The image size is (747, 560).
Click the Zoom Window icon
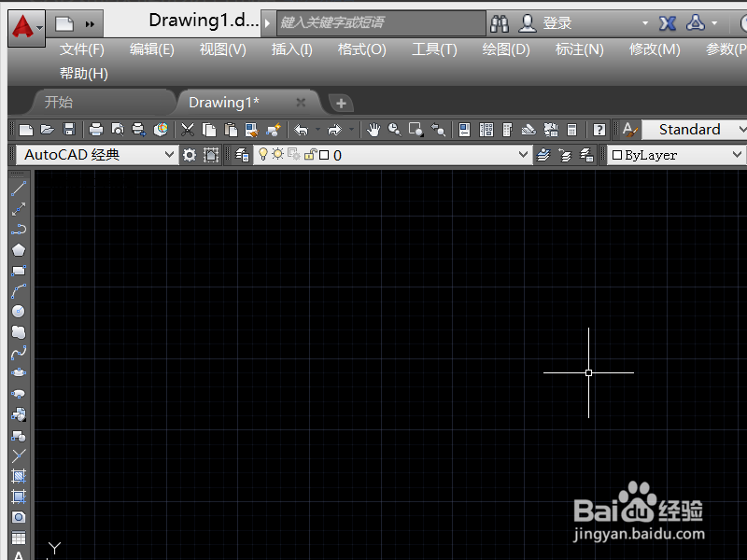pos(416,130)
